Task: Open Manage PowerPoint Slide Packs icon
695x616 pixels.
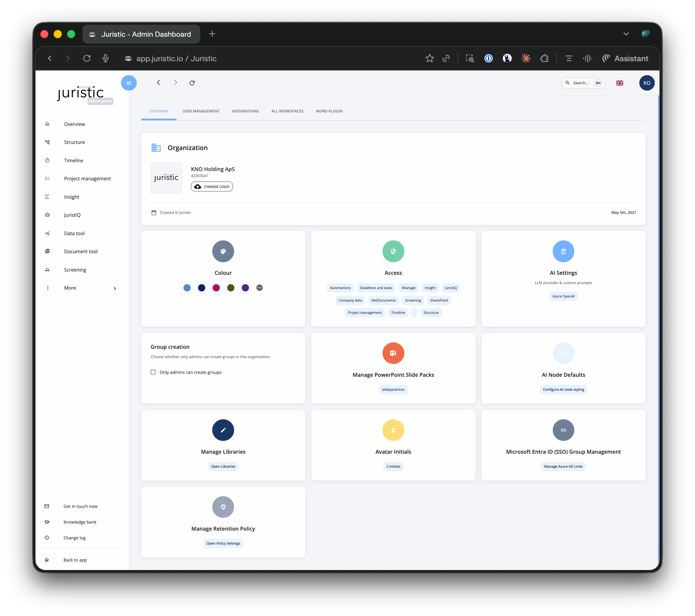Action: 393,353
